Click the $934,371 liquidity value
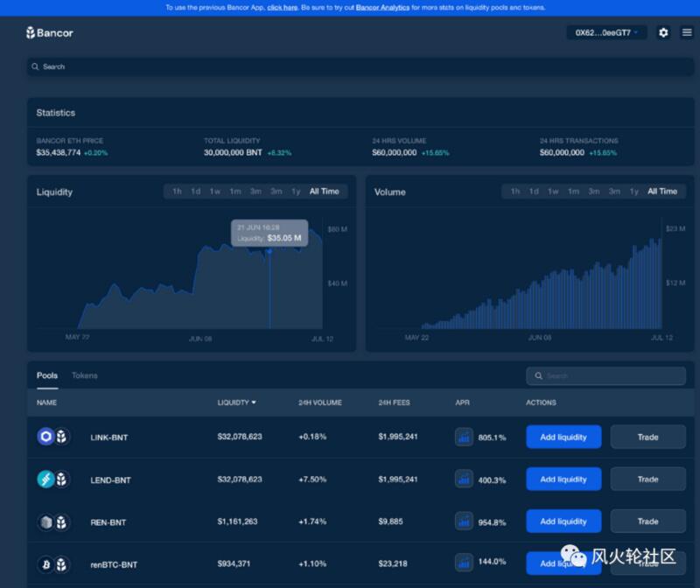This screenshot has width=700, height=588. click(234, 563)
